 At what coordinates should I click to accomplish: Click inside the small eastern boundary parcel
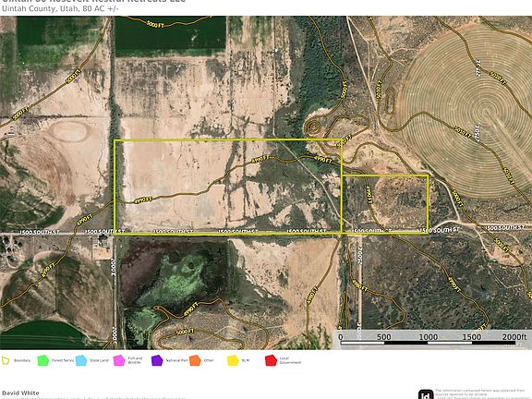click(x=385, y=203)
